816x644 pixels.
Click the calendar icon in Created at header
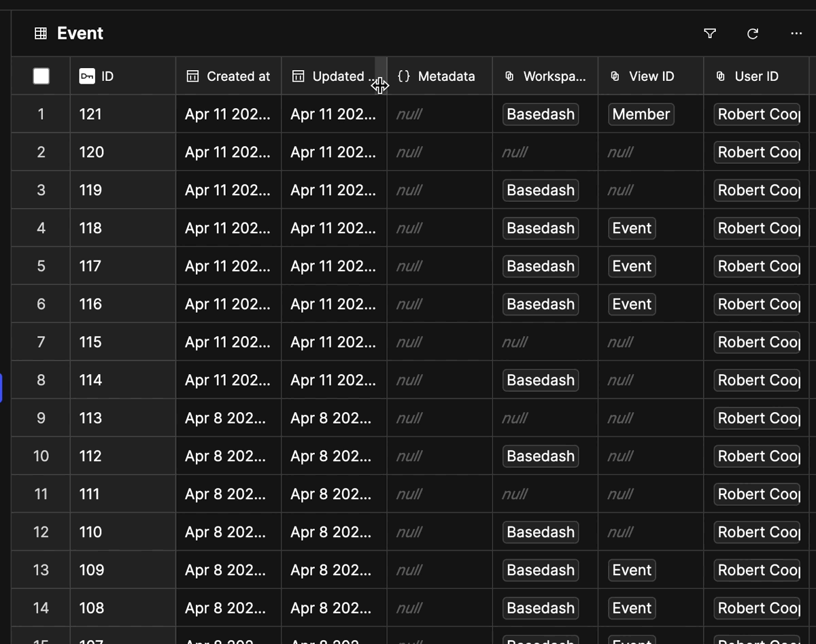tap(192, 76)
